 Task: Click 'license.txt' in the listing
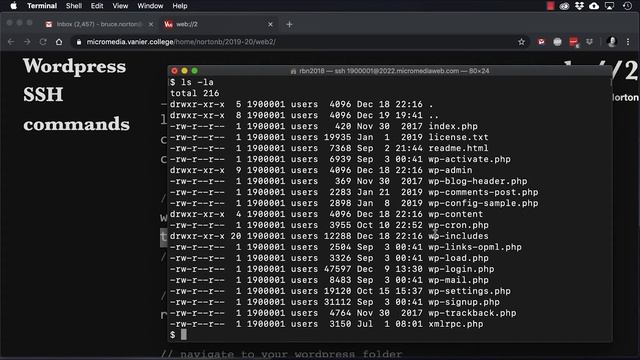point(458,138)
